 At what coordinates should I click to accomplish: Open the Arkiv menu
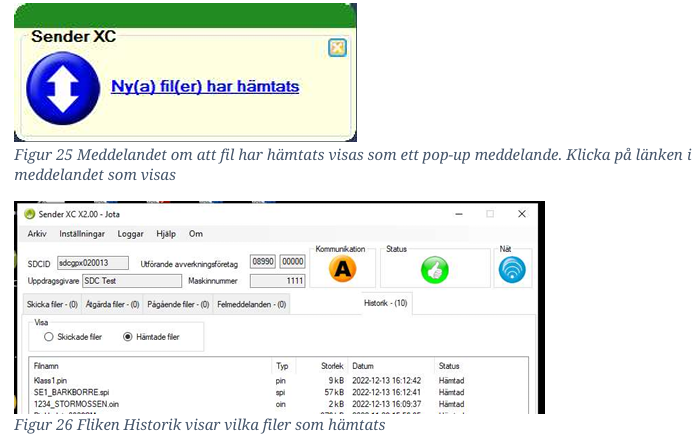click(37, 234)
